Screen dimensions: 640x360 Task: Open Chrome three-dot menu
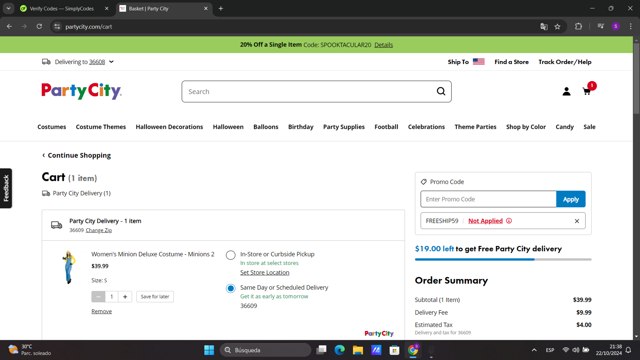[630, 27]
